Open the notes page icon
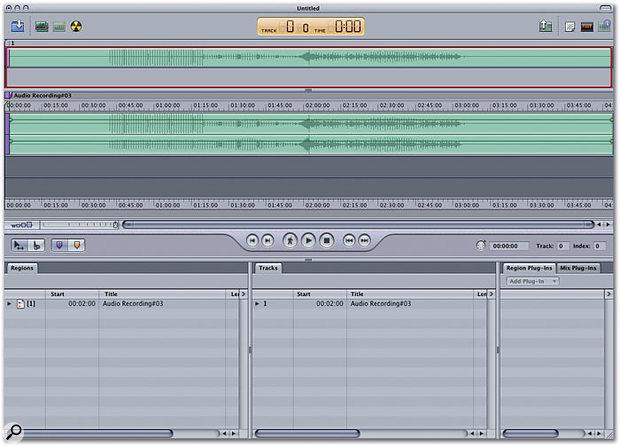Viewport: 620px width, 446px height. (x=570, y=27)
